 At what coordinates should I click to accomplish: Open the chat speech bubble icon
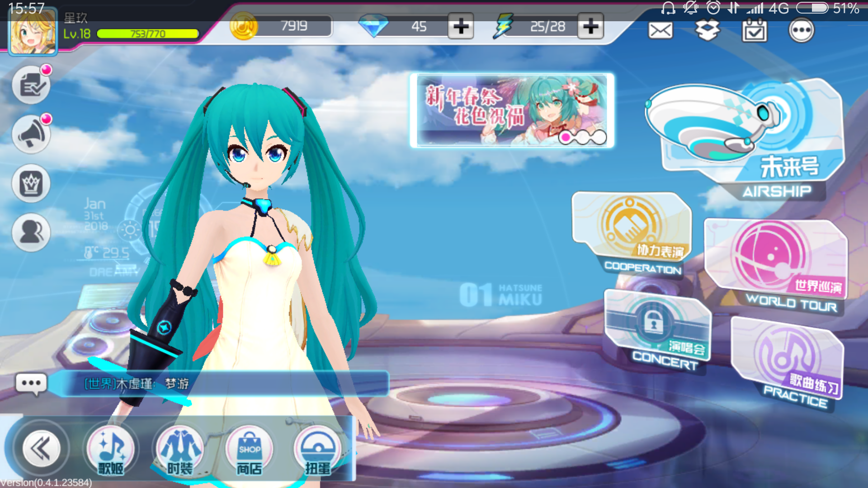31,384
